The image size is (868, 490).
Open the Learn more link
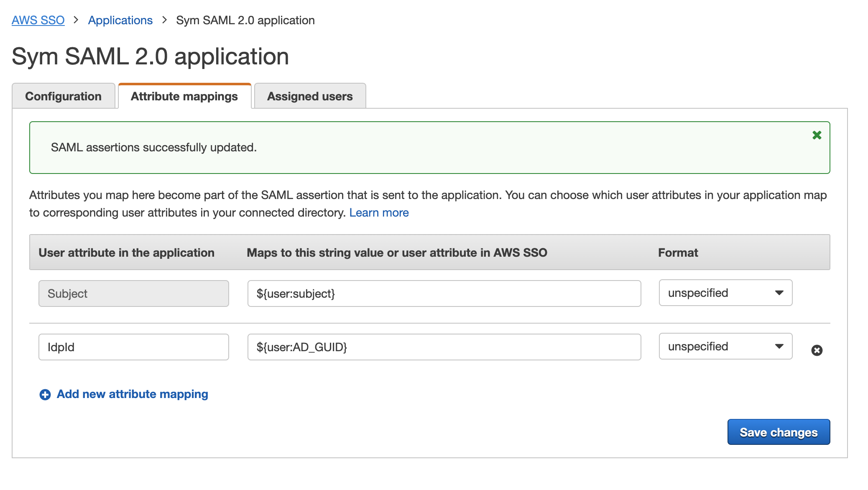coord(379,213)
